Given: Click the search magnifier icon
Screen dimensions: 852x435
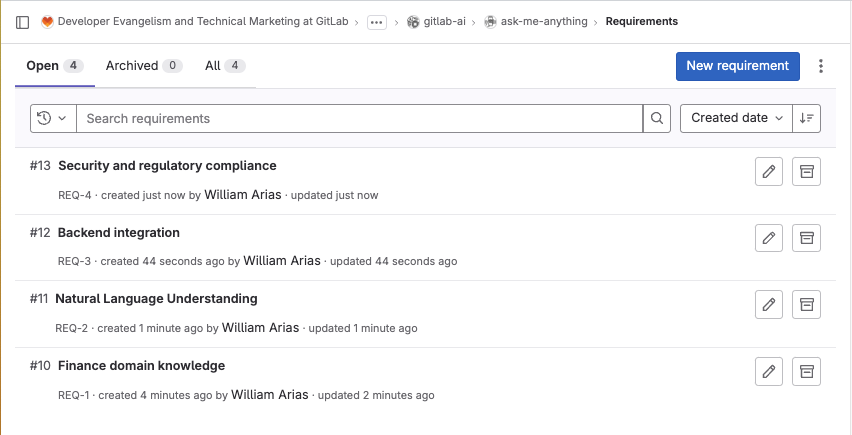Looking at the screenshot, I should pos(657,118).
